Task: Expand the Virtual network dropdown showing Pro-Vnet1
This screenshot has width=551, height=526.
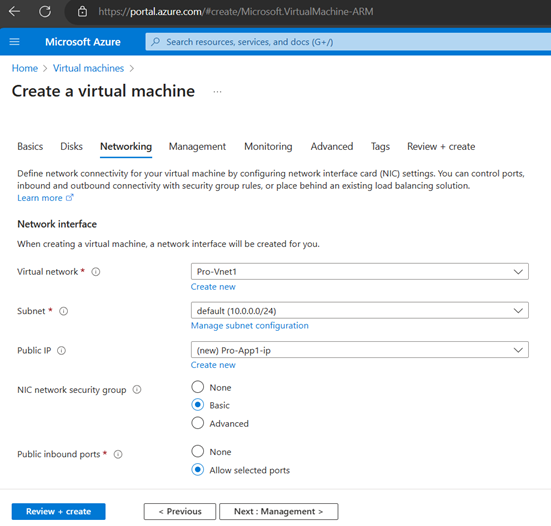Action: click(x=359, y=272)
